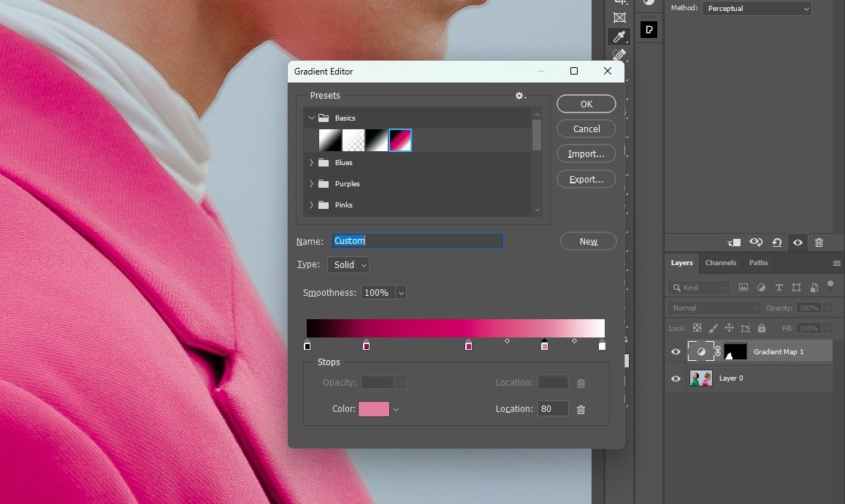Click the Import... button
Viewport: 845px width, 504px height.
pyautogui.click(x=586, y=154)
